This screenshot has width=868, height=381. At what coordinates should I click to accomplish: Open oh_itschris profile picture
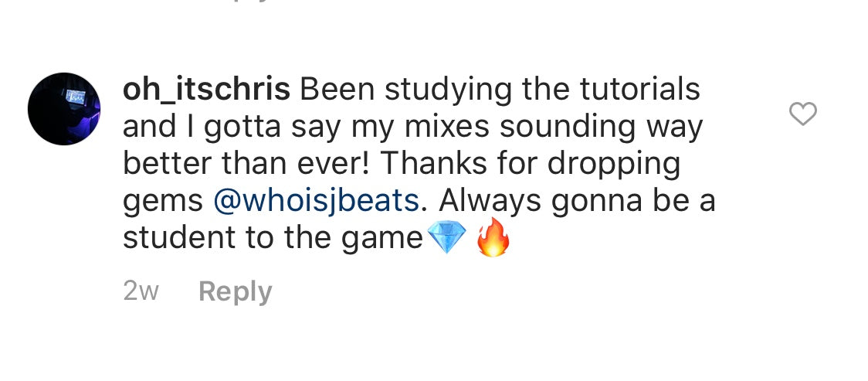[x=64, y=108]
